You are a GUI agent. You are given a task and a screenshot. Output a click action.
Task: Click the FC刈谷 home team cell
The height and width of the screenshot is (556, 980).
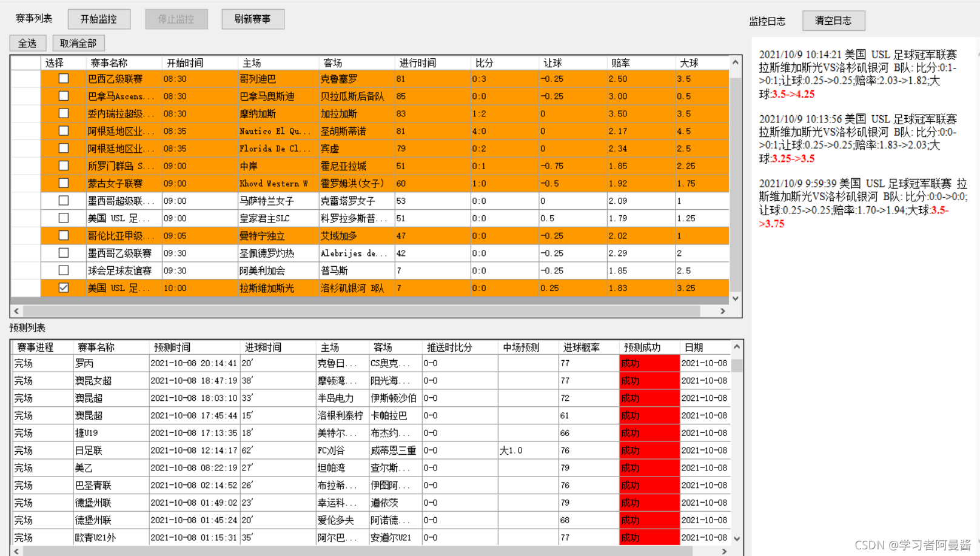342,450
